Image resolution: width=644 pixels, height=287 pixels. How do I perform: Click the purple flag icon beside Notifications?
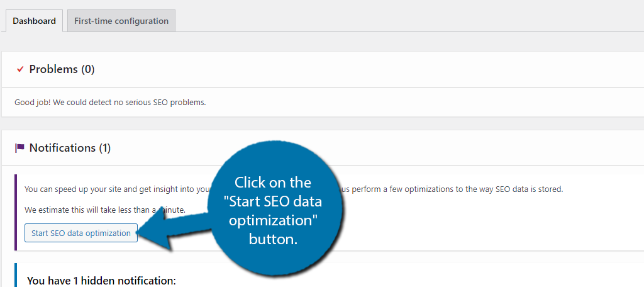tap(20, 148)
